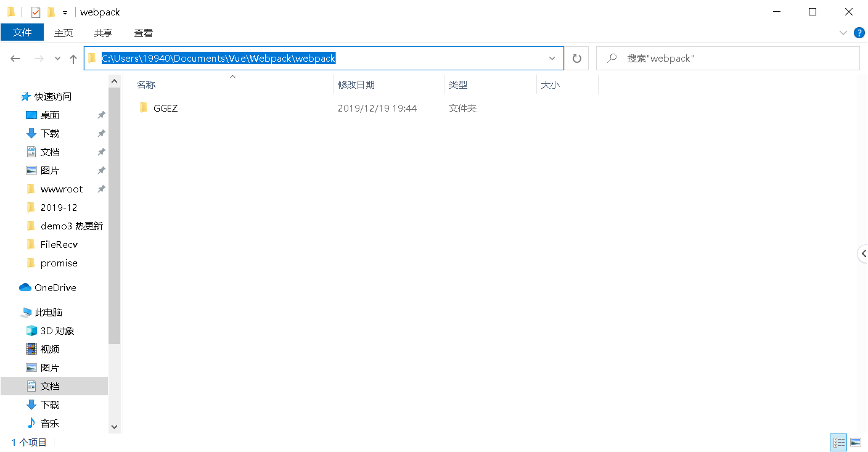
Task: Switch to details view in status bar
Action: [838, 442]
